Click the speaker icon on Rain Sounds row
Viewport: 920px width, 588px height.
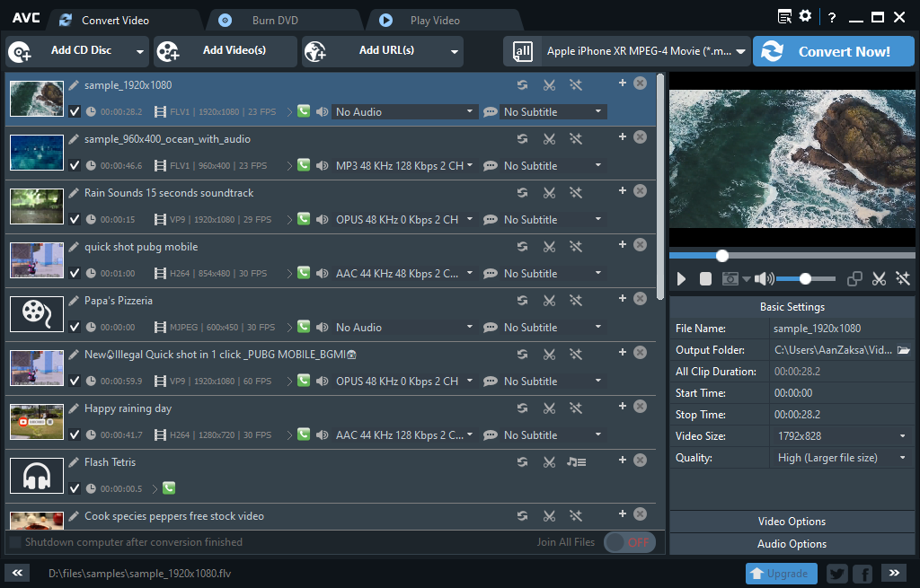pyautogui.click(x=323, y=220)
